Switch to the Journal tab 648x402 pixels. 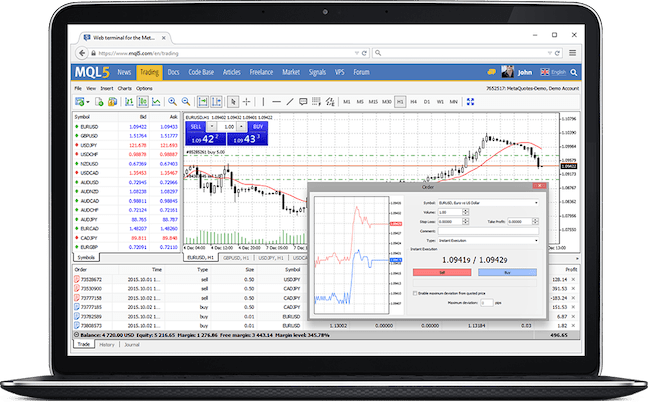132,345
